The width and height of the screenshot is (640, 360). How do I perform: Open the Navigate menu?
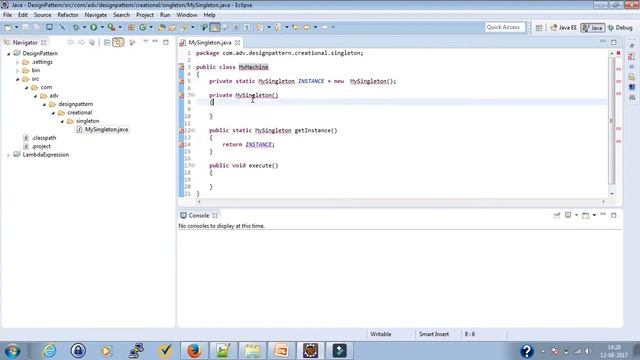click(96, 15)
